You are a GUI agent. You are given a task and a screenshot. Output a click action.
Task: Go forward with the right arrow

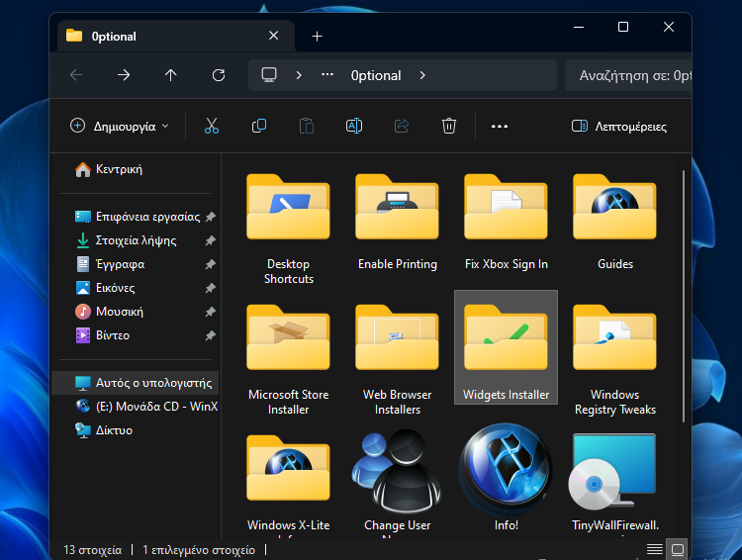point(124,75)
